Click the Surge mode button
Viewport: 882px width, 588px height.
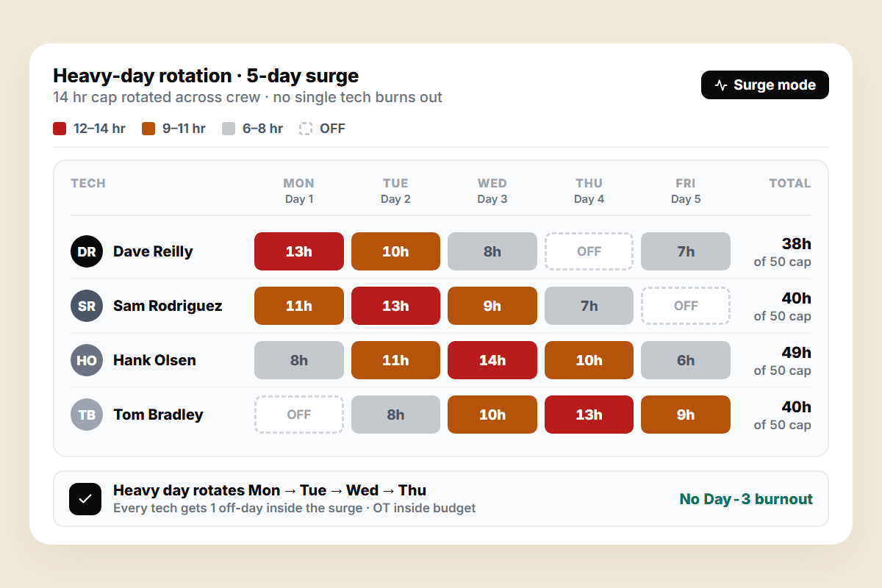(764, 85)
